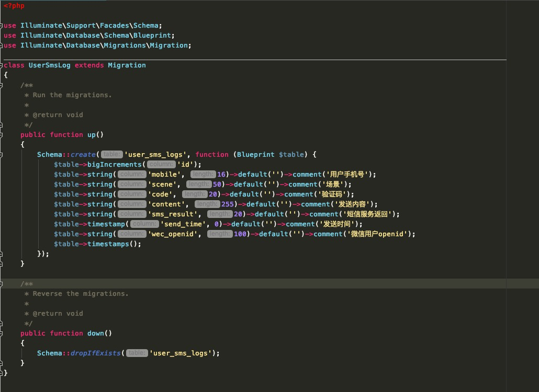Collapse the UserSmsLog class fold marker
The height and width of the screenshot is (392, 539).
(x=2, y=65)
